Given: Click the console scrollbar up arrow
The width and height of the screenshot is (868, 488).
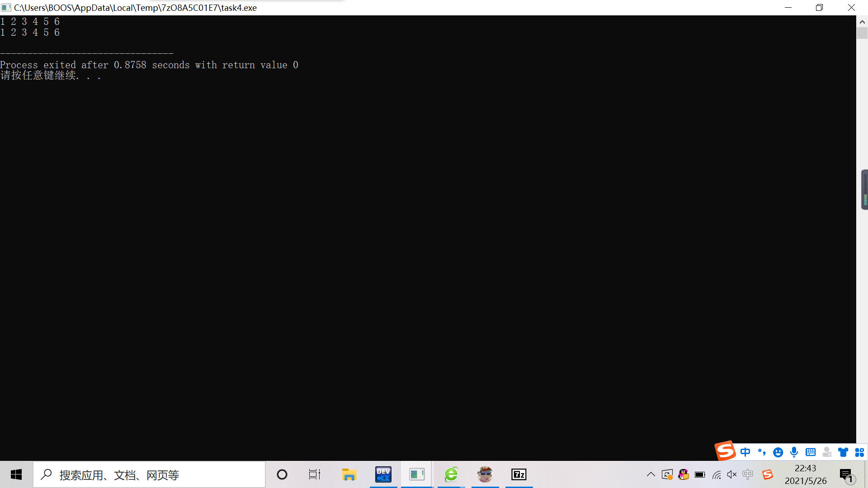Looking at the screenshot, I should pyautogui.click(x=862, y=21).
